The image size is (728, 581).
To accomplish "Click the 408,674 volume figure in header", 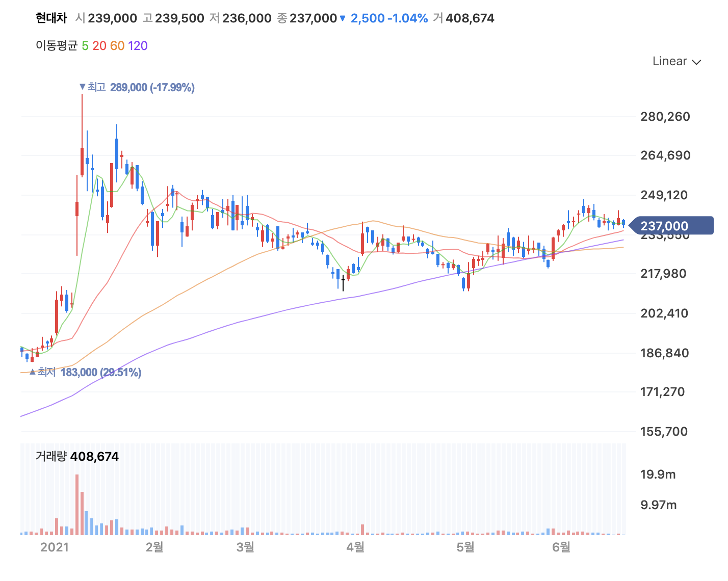I will 470,18.
